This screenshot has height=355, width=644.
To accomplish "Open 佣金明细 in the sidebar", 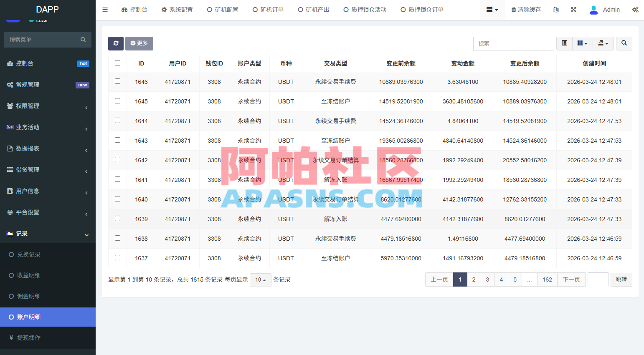I will tap(29, 296).
